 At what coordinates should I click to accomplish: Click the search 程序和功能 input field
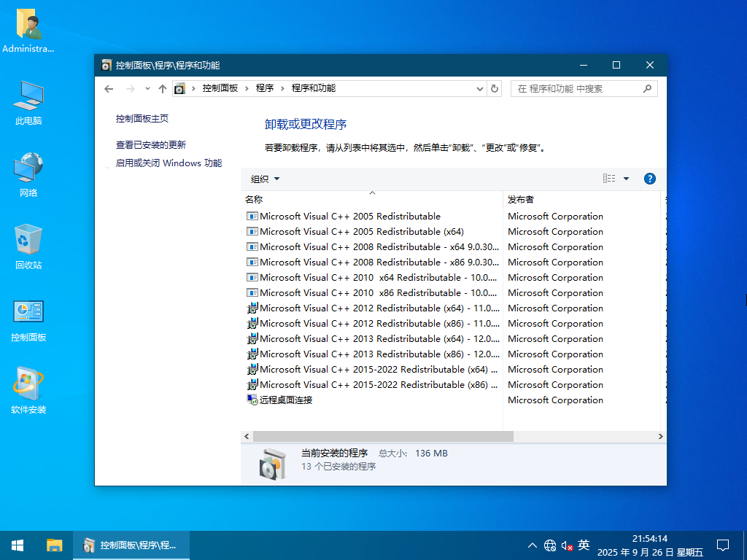[x=576, y=88]
